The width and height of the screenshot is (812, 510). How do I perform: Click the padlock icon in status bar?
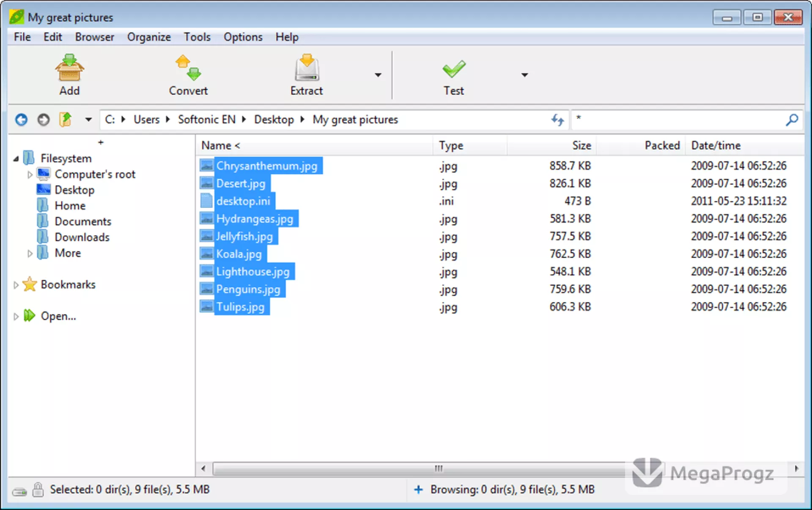38,489
